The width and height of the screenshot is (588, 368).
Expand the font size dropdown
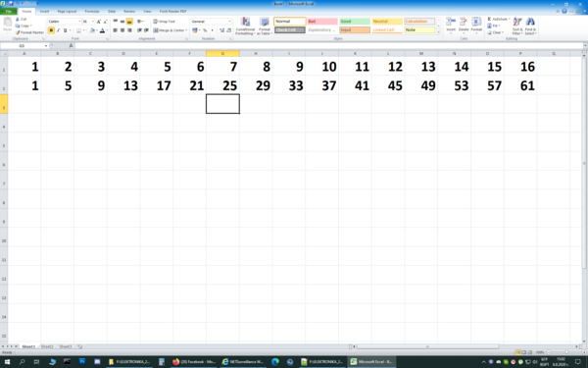coord(93,22)
